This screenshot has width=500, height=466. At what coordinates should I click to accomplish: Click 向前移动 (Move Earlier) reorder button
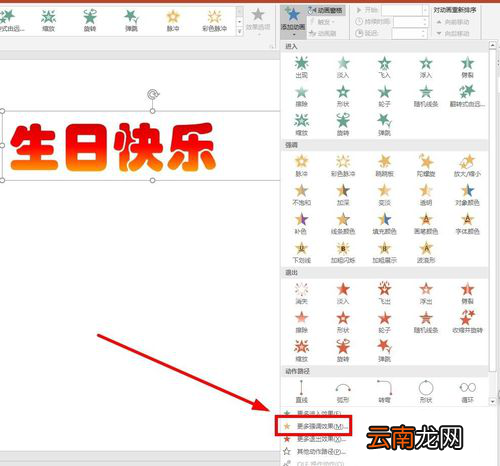[453, 22]
